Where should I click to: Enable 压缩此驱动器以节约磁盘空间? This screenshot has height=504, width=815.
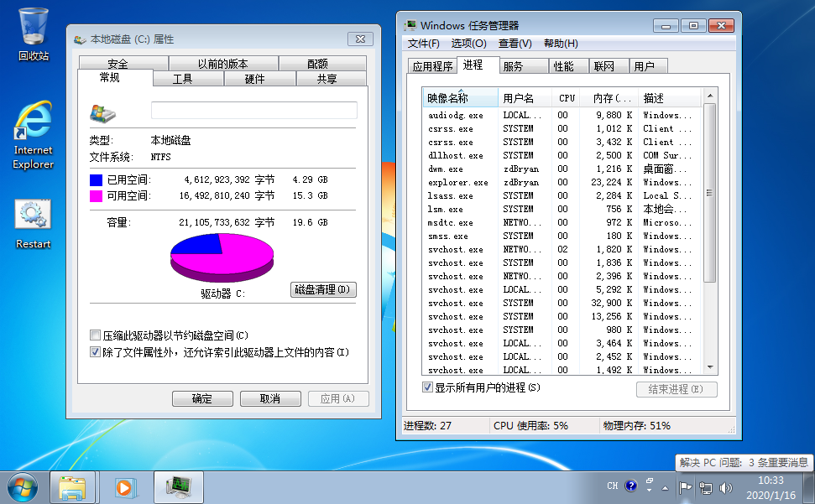[96, 335]
